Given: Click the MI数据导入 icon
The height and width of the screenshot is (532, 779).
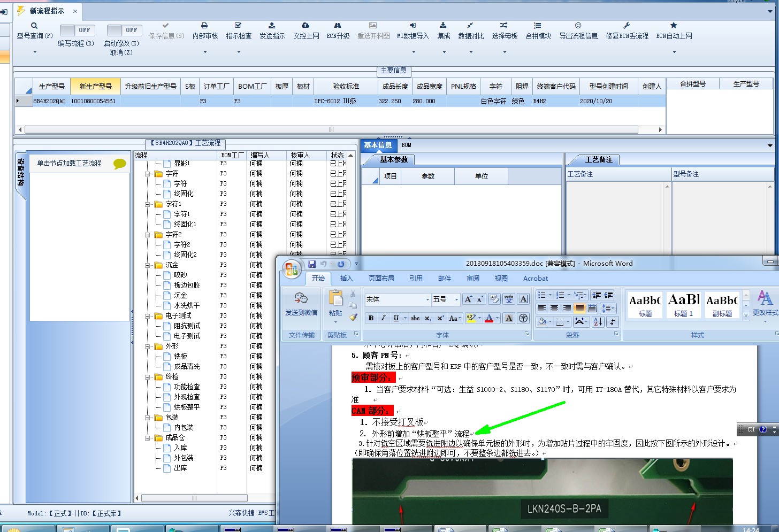Looking at the screenshot, I should [413, 25].
